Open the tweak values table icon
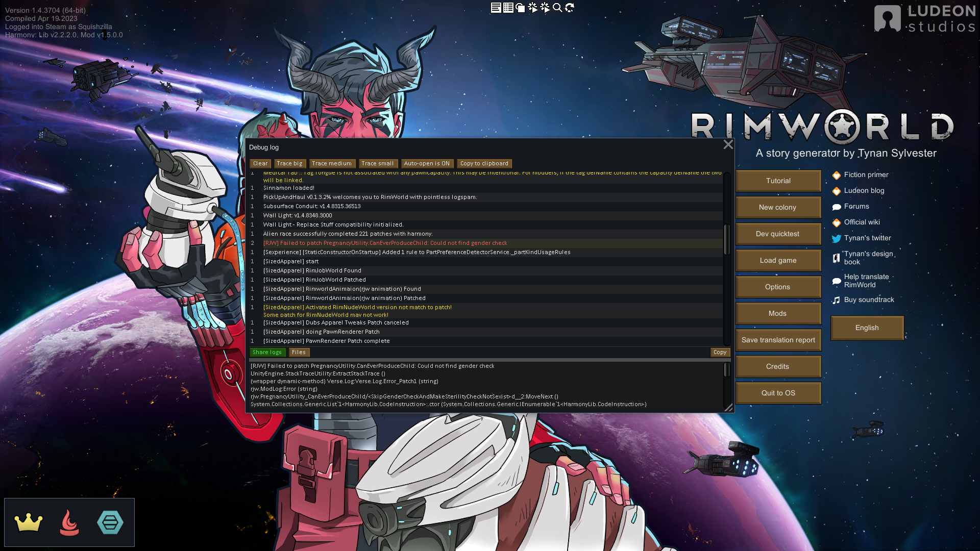The width and height of the screenshot is (980, 551). pyautogui.click(x=508, y=8)
